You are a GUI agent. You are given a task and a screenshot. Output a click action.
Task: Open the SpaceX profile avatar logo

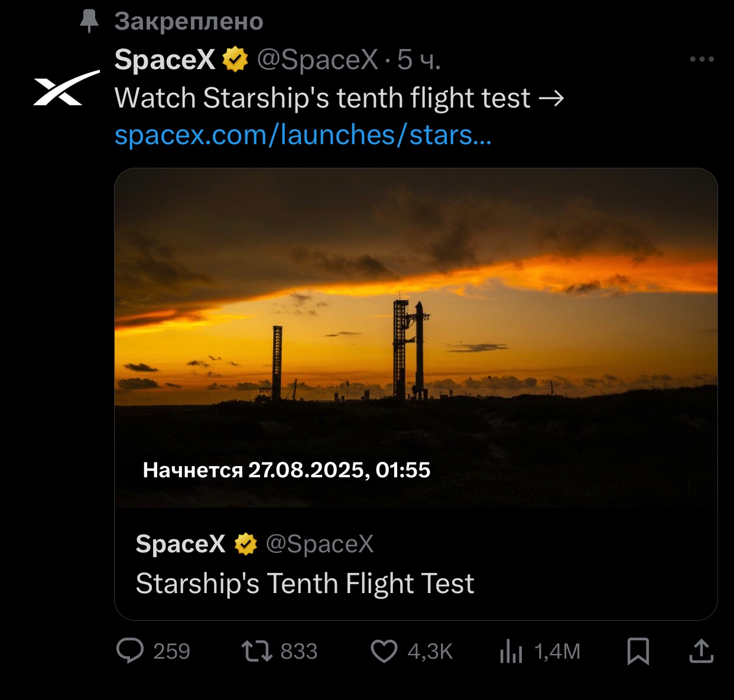point(66,89)
